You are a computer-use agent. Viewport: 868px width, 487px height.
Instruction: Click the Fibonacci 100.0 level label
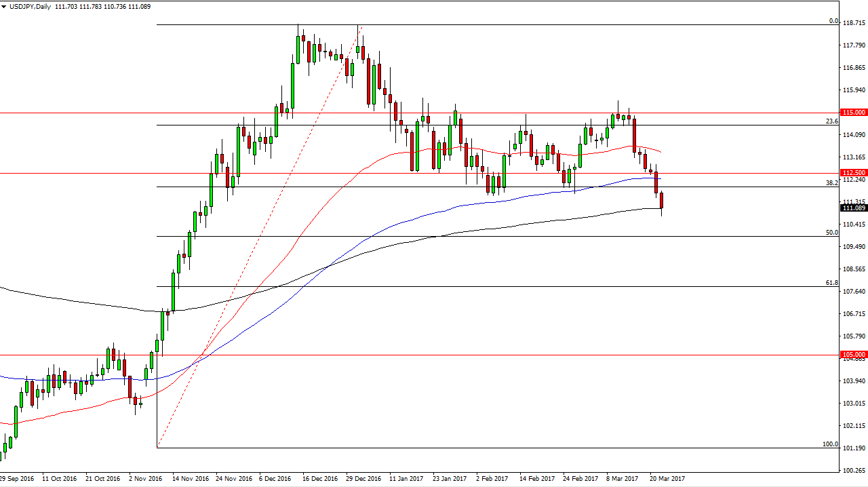click(x=830, y=444)
